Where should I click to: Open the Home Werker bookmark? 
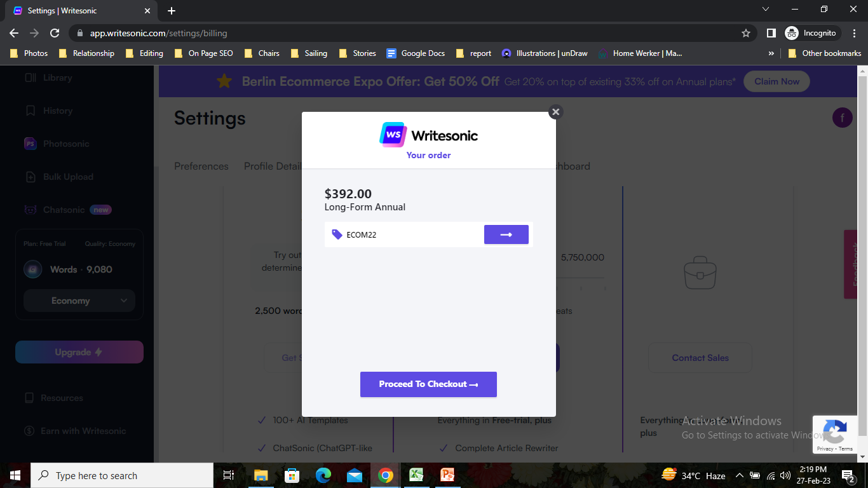pos(641,53)
